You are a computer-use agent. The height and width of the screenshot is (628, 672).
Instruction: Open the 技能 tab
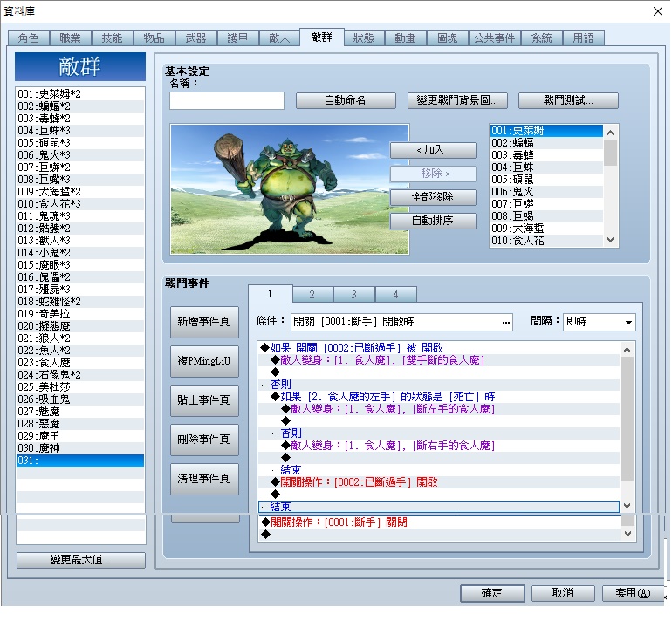click(x=112, y=38)
